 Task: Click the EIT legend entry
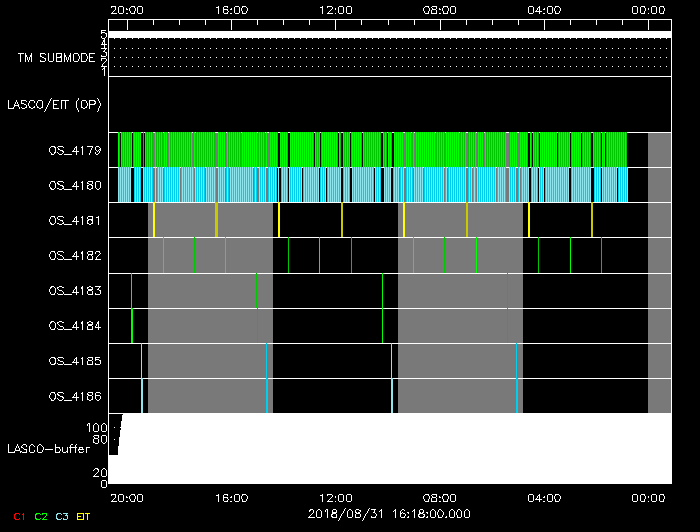[x=84, y=516]
